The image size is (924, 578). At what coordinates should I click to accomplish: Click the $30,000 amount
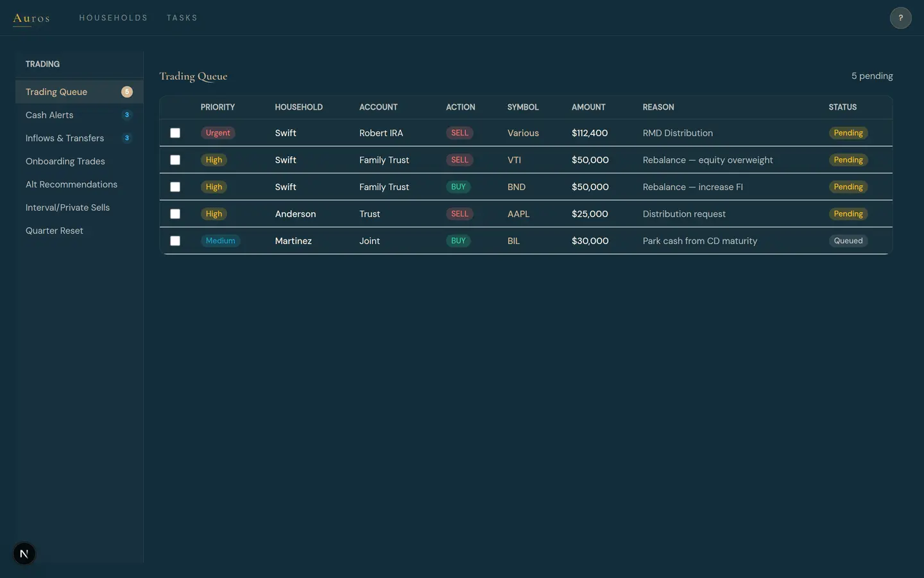590,241
